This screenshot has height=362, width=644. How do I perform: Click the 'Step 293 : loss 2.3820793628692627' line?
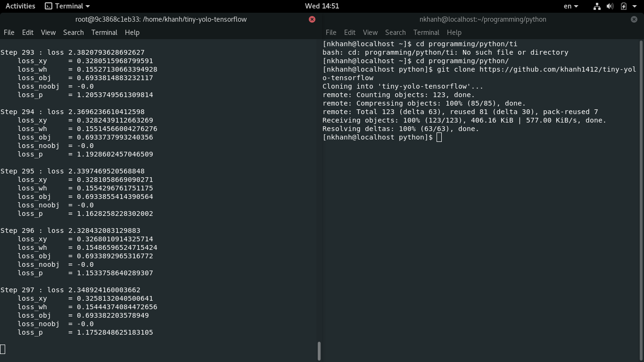click(x=73, y=52)
